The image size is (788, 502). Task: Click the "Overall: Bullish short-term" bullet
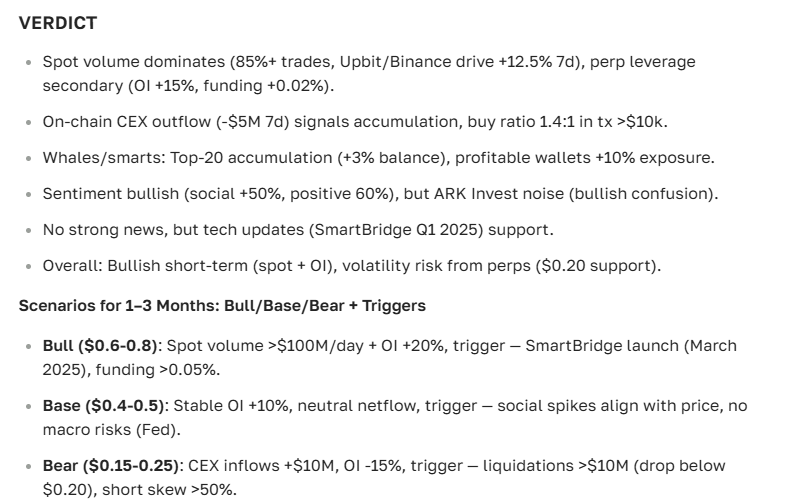click(x=140, y=264)
